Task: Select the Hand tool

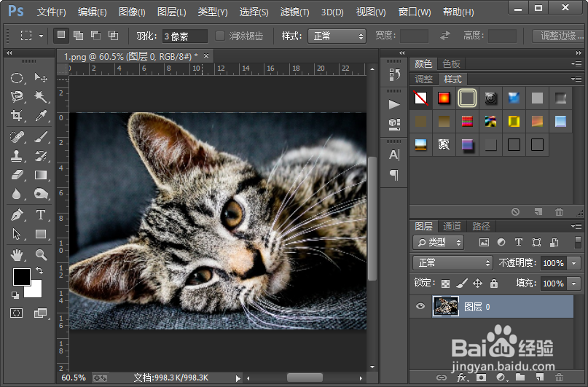Action: click(17, 255)
